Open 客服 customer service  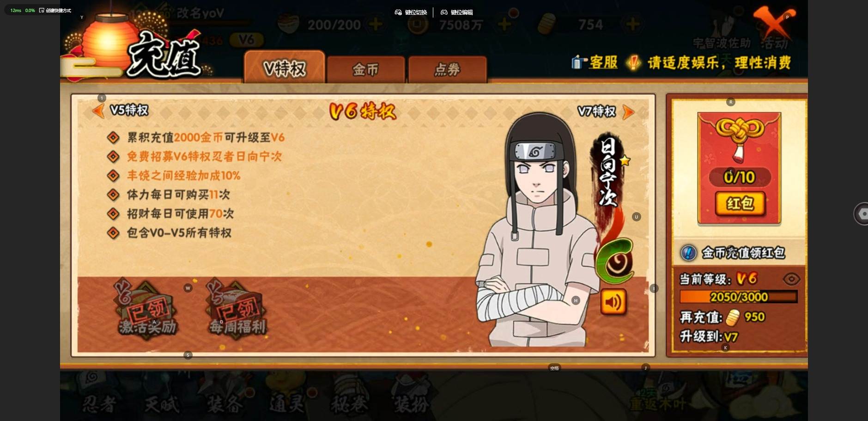(595, 62)
